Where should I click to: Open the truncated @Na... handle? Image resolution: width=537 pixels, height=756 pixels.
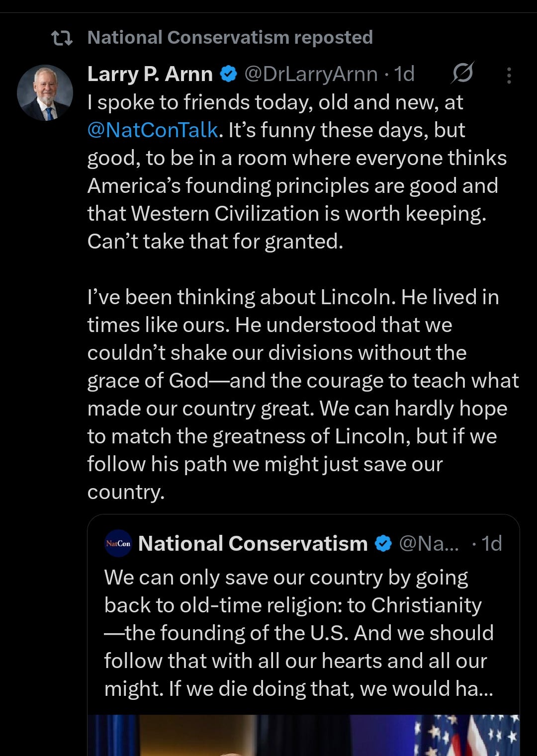429,544
